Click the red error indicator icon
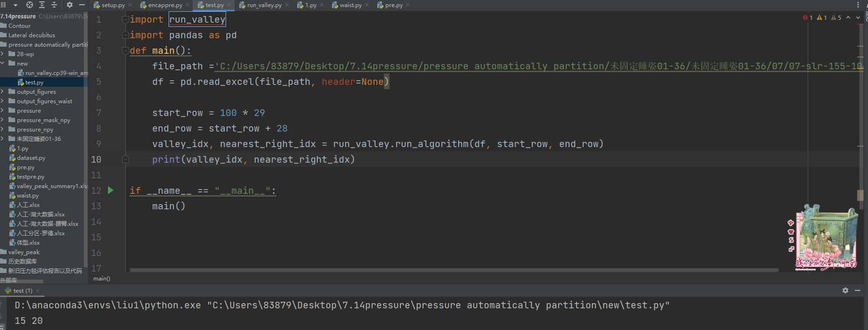This screenshot has height=330, width=868. click(805, 17)
